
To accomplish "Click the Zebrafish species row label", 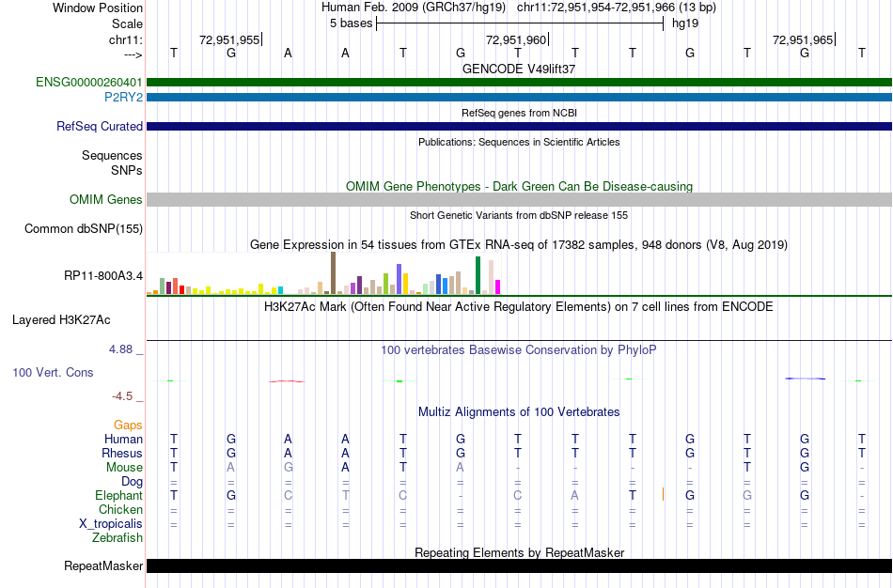I will point(117,537).
